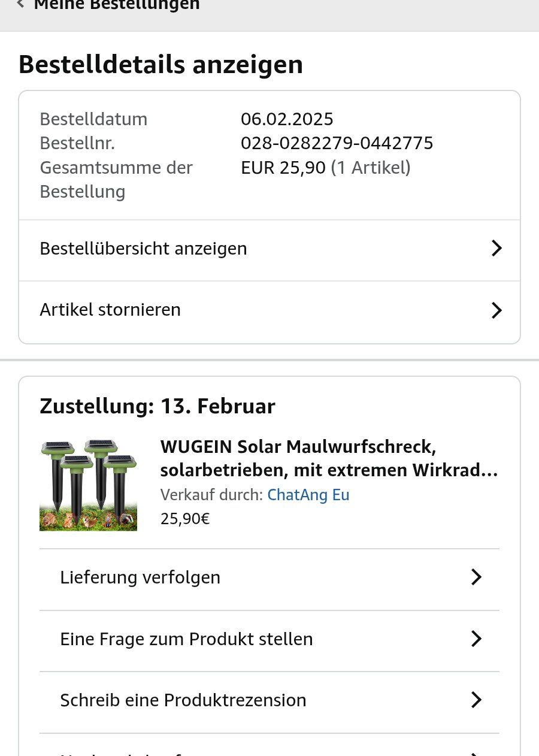
Task: Tap the chevron beside Lieferung verfolgen
Action: [476, 577]
